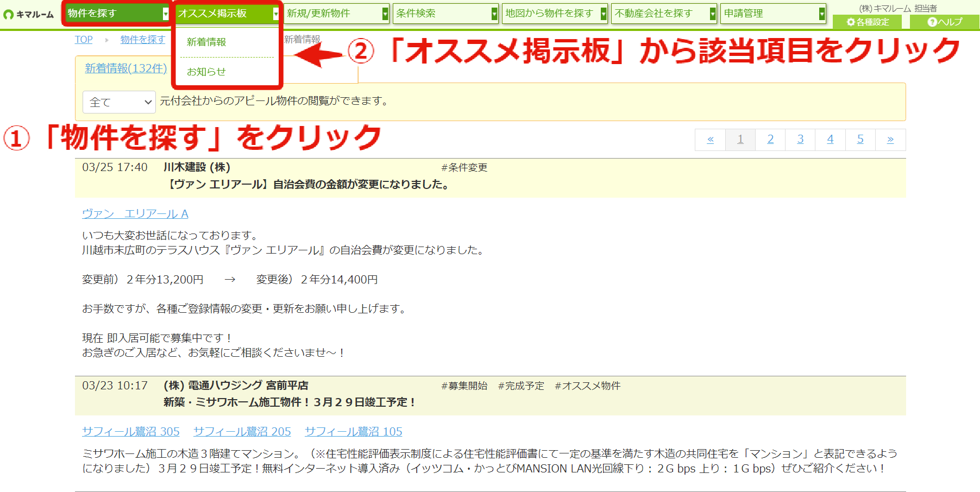Click the #オススメ物件 tag
Screen dimensions: 980x492
588,386
